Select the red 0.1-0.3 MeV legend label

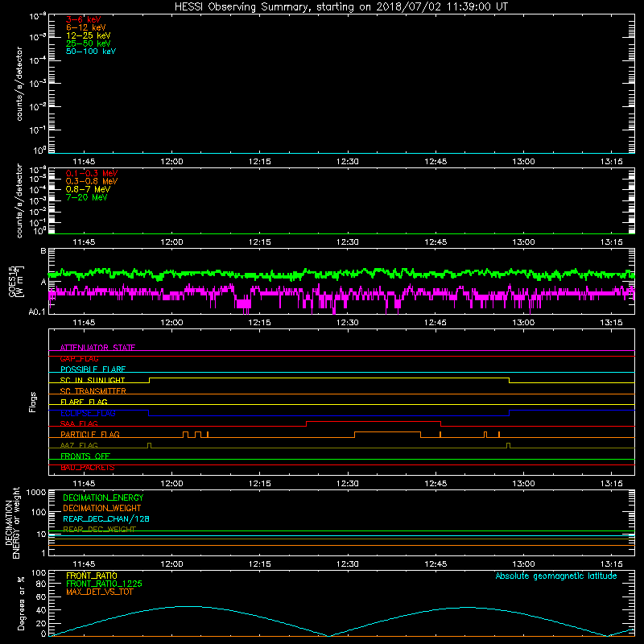click(92, 173)
